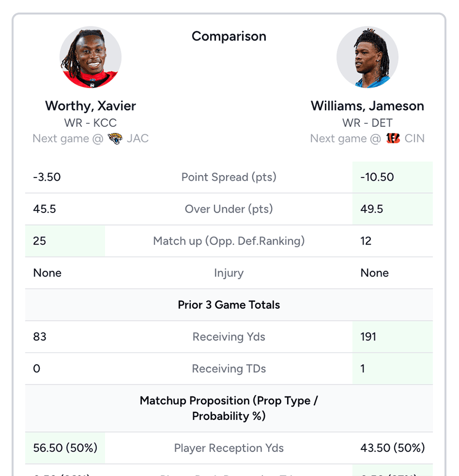Select Worthy's reception yards prop 56.50
Image resolution: width=459 pixels, height=476 pixels.
(x=65, y=448)
